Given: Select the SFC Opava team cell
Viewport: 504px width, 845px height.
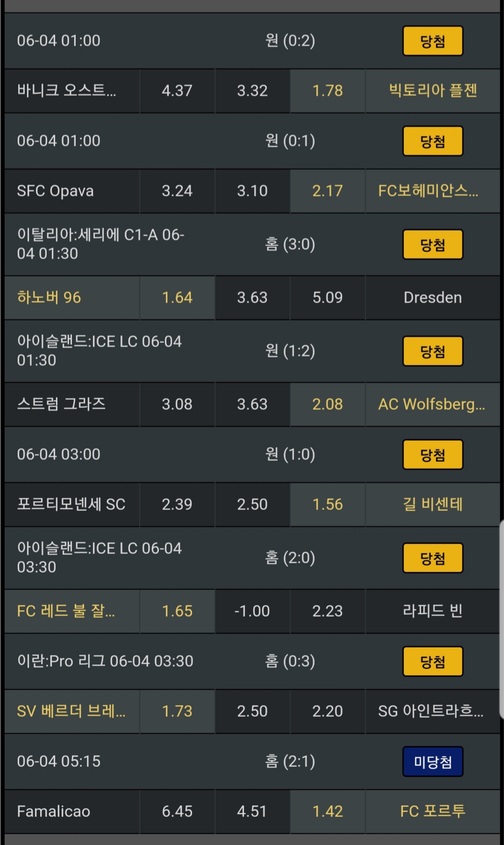Looking at the screenshot, I should click(x=72, y=191).
